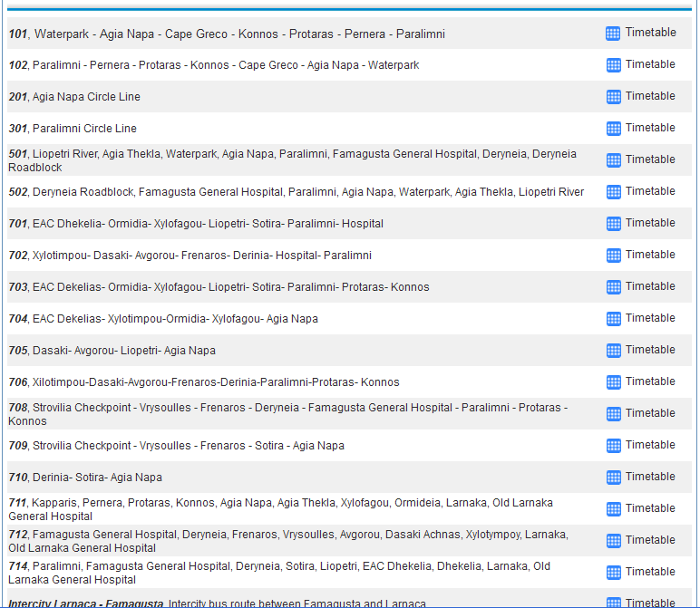Click the timetable grid icon for route 709
Image resolution: width=700 pixels, height=608 pixels.
click(x=613, y=446)
